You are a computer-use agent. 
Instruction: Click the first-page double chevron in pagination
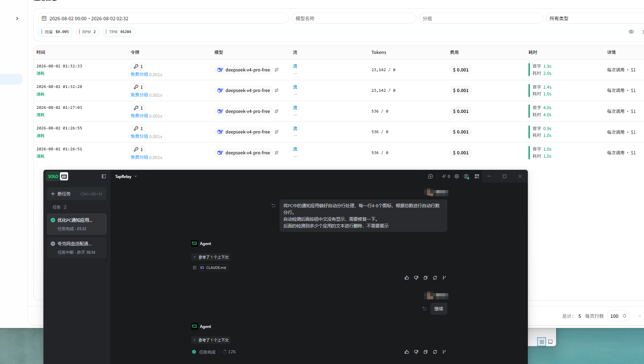pyautogui.click(x=639, y=316)
